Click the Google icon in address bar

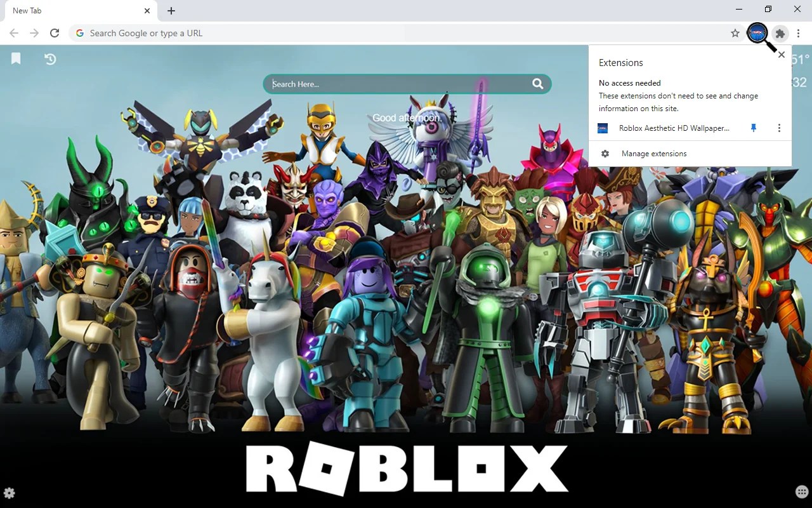tap(80, 33)
